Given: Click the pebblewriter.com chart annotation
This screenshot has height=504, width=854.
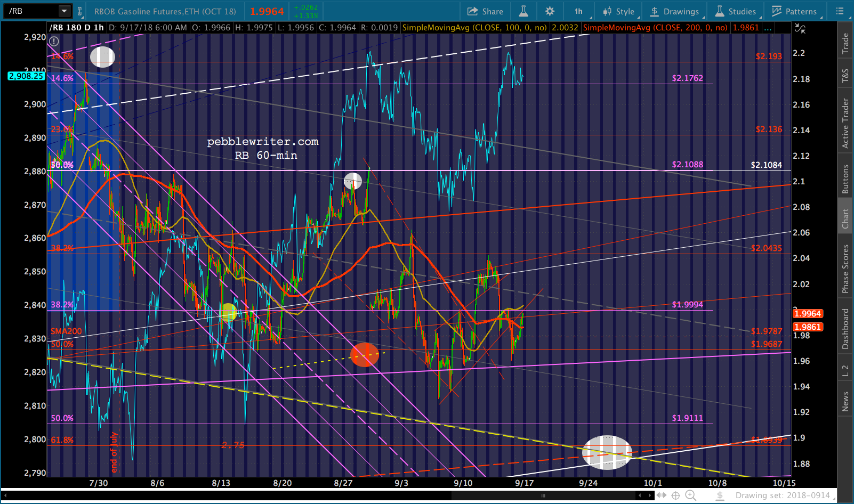Looking at the screenshot, I should pos(263,142).
